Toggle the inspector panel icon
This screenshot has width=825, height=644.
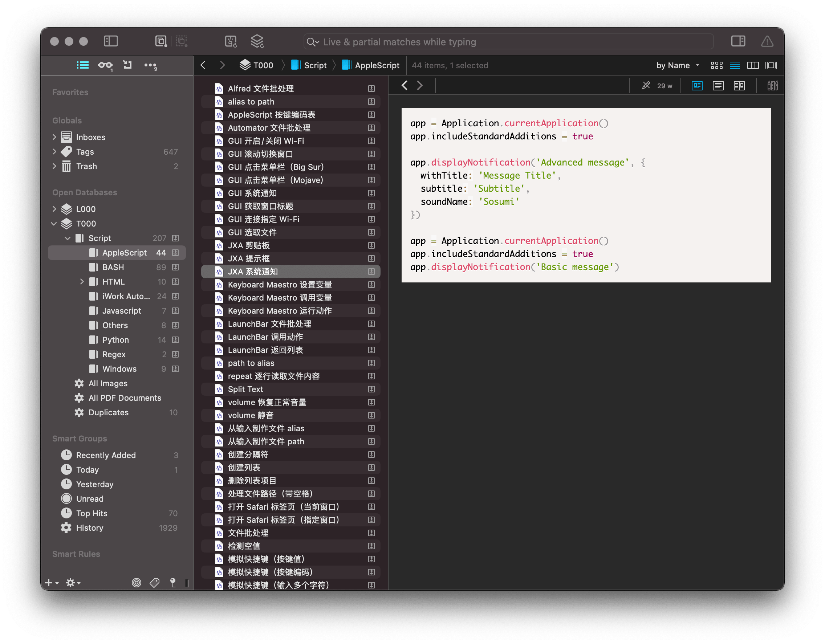(738, 41)
